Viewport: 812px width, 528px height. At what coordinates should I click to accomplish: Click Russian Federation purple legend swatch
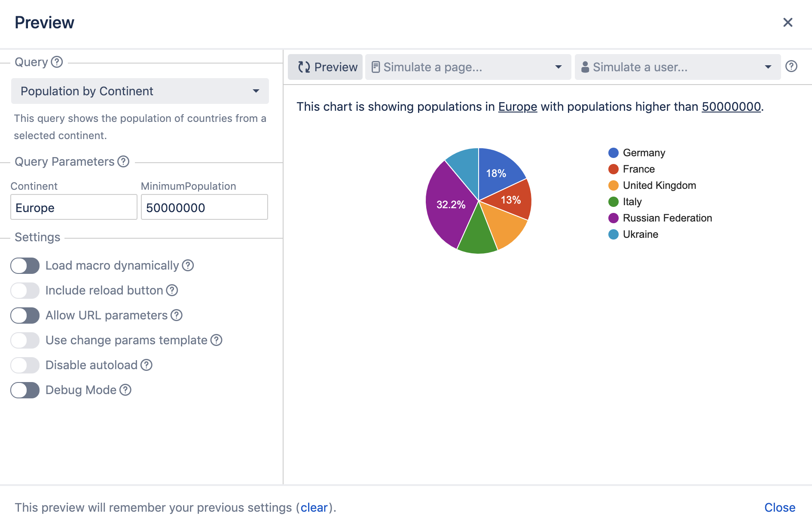pos(614,218)
